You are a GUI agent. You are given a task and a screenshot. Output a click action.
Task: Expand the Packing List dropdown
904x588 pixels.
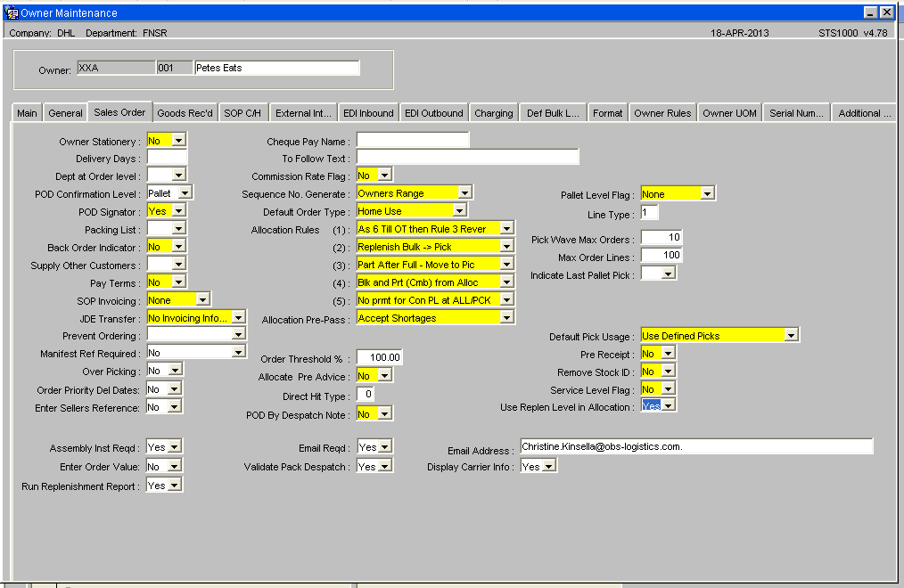(x=178, y=229)
